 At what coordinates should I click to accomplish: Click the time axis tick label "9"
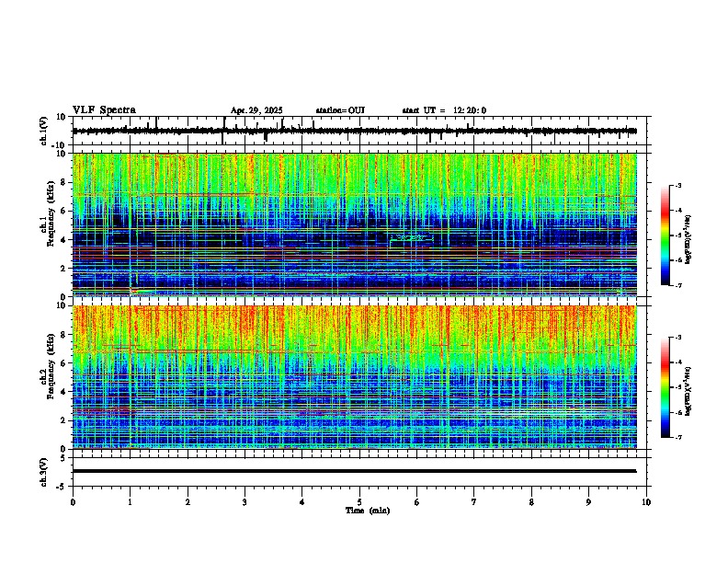(x=588, y=502)
